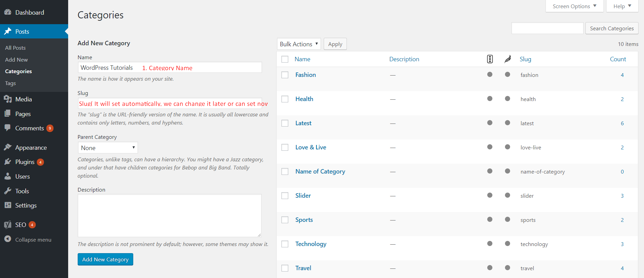Click the plugins update badge 4
The image size is (644, 278).
pyautogui.click(x=40, y=162)
